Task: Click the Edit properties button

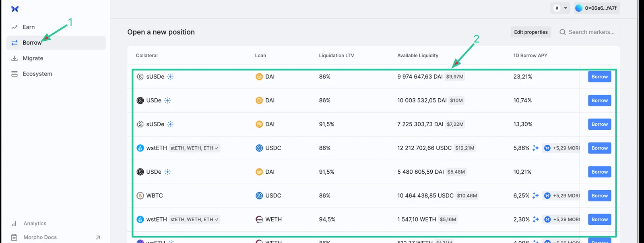Action: click(x=531, y=32)
